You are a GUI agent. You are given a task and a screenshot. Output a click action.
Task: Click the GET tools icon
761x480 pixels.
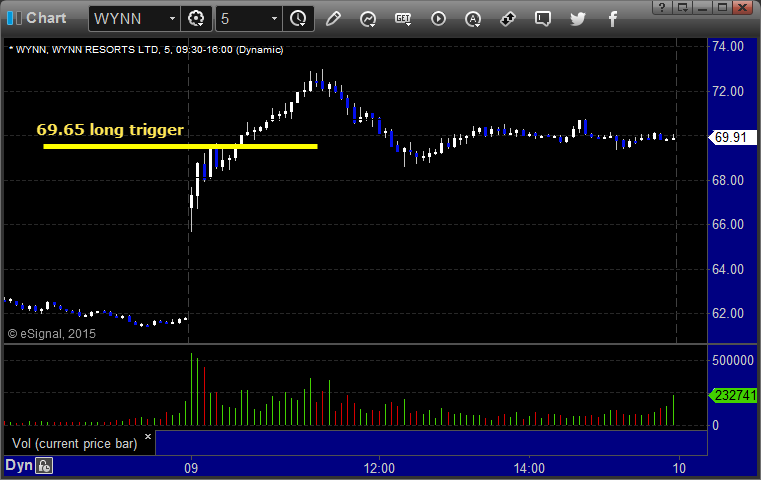(403, 19)
